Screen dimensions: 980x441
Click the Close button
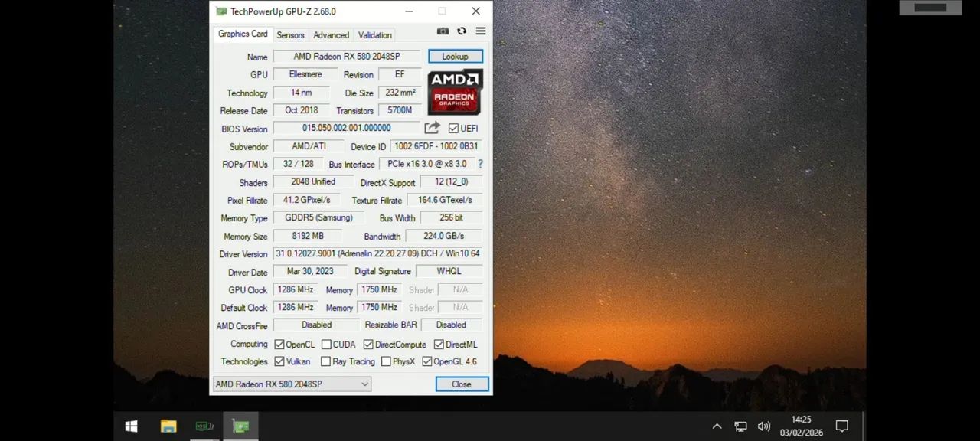[462, 384]
